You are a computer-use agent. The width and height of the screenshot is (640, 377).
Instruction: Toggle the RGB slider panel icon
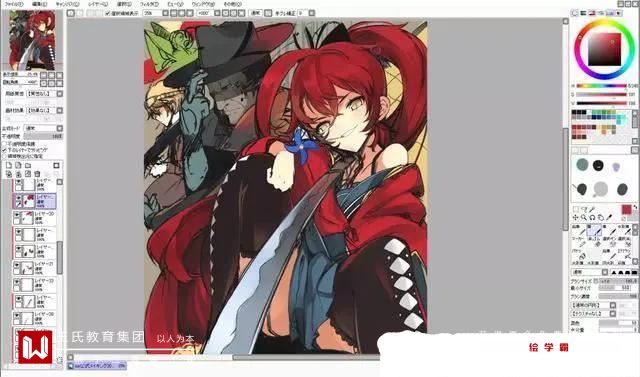tap(584, 13)
